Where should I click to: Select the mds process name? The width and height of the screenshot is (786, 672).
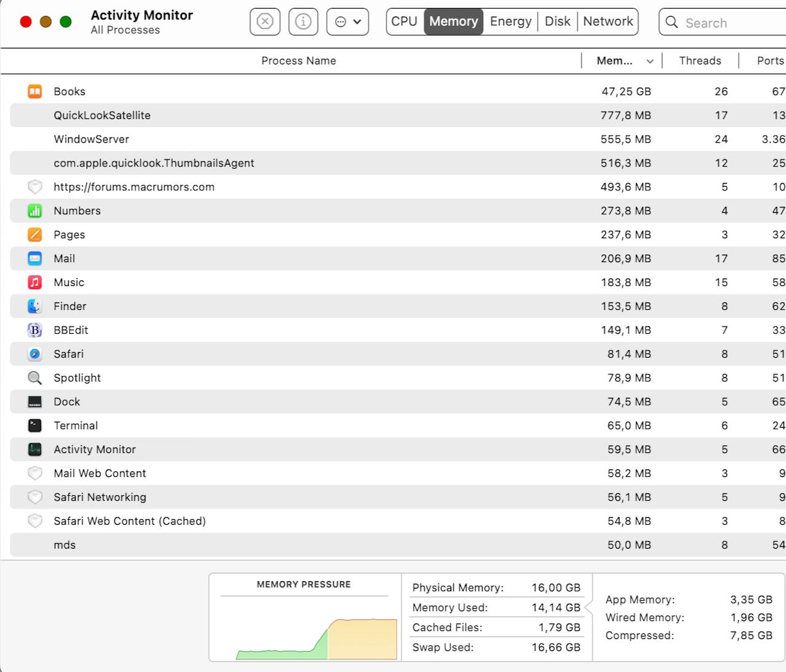click(64, 545)
